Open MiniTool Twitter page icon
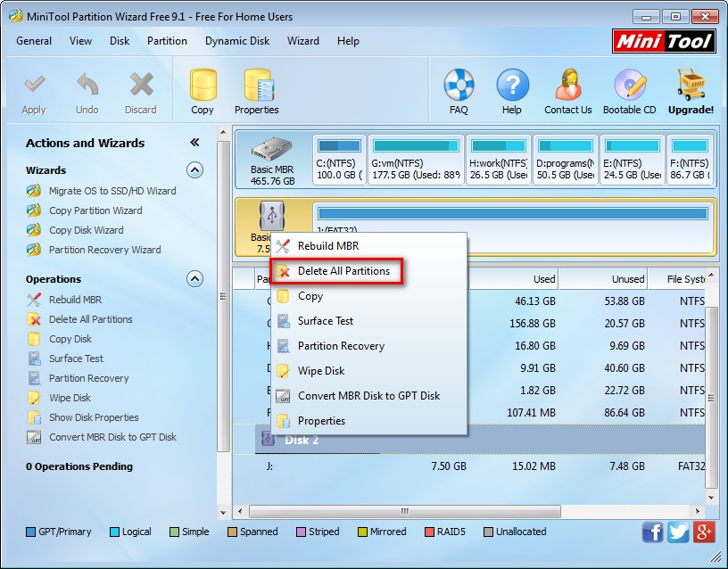Screen dimensions: 728x569 [x=678, y=532]
